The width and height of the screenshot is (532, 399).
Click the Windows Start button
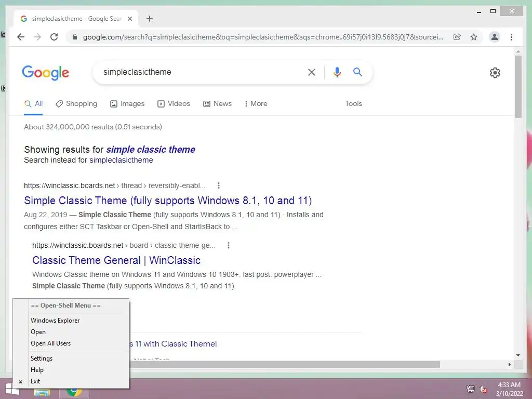coord(12,390)
